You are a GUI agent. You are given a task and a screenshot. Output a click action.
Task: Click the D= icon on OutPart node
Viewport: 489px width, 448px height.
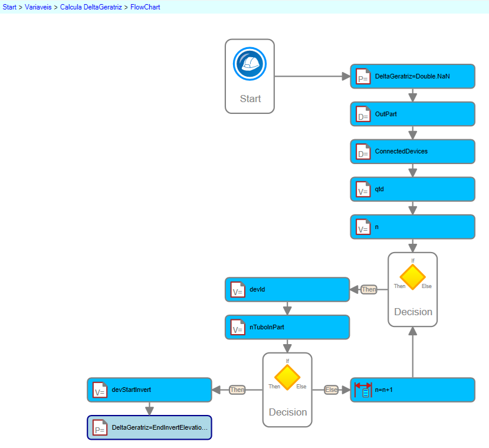(x=363, y=115)
